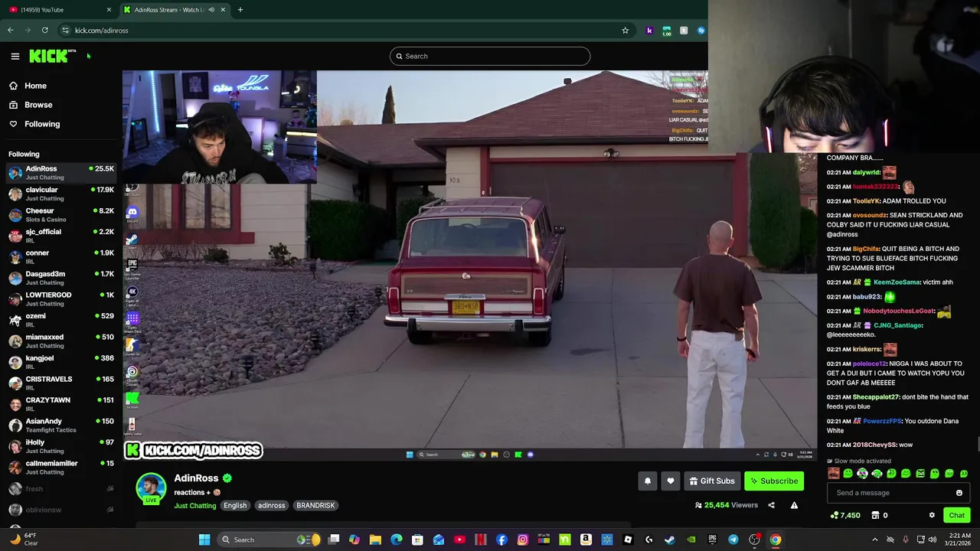Open site information icon in address bar

coord(65,31)
